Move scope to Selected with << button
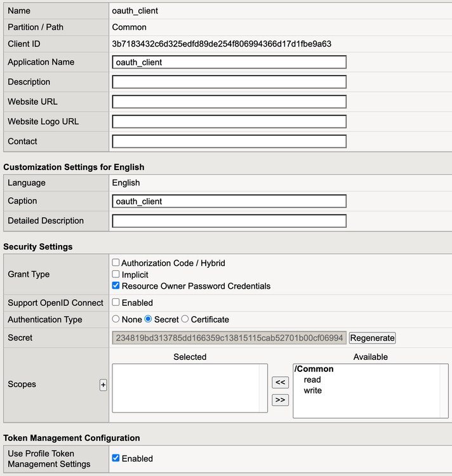The height and width of the screenshot is (476, 452). pyautogui.click(x=280, y=382)
